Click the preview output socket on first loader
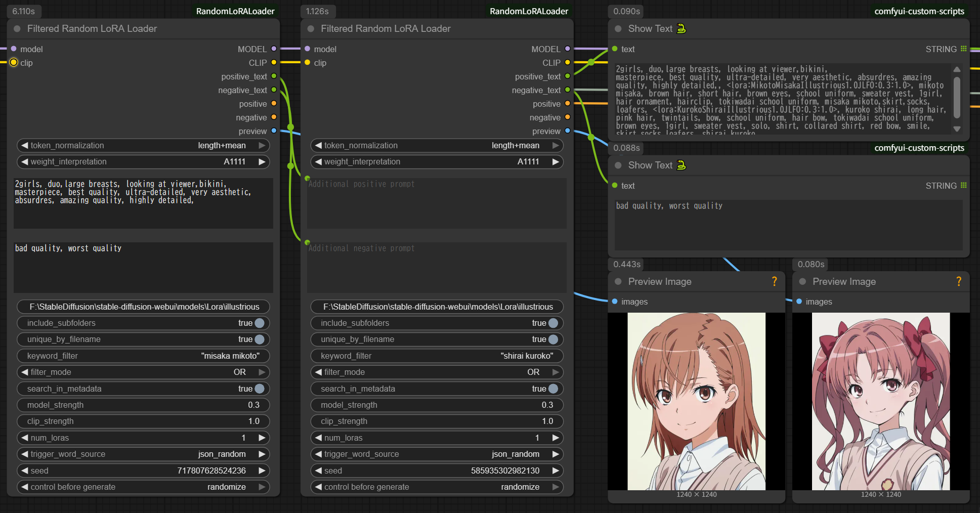Viewport: 980px width, 513px height. (274, 131)
